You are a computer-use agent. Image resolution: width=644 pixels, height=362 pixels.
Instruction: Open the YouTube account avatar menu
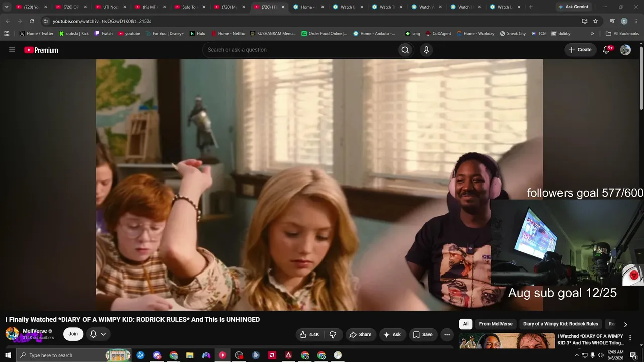point(625,50)
